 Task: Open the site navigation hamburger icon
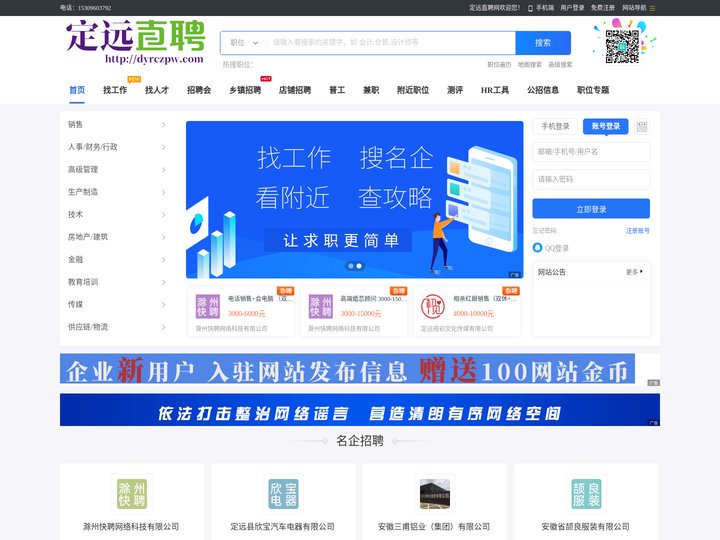click(x=652, y=8)
